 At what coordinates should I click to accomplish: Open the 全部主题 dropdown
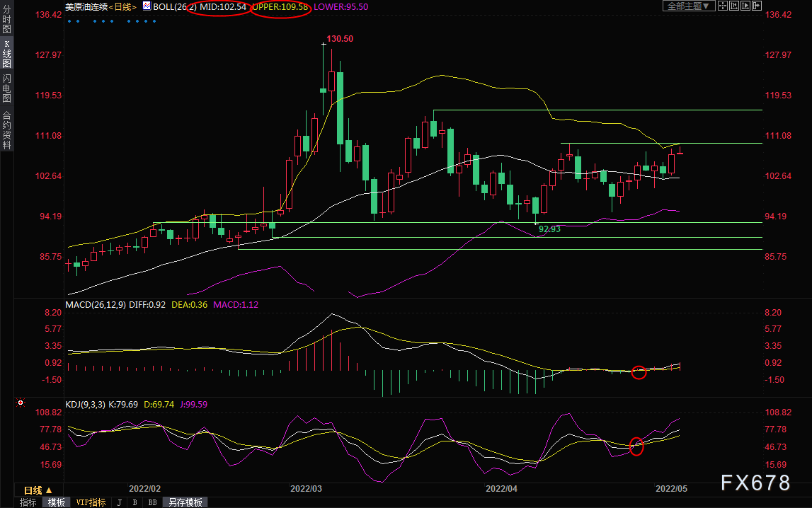(689, 6)
